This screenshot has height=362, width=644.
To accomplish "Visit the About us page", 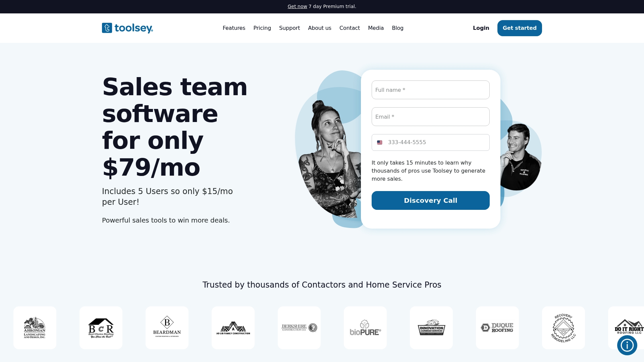I will coord(320,28).
